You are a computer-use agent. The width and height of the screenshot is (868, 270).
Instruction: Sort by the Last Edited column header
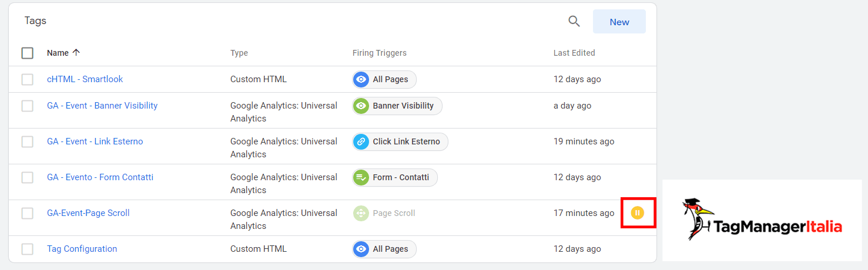pyautogui.click(x=574, y=53)
